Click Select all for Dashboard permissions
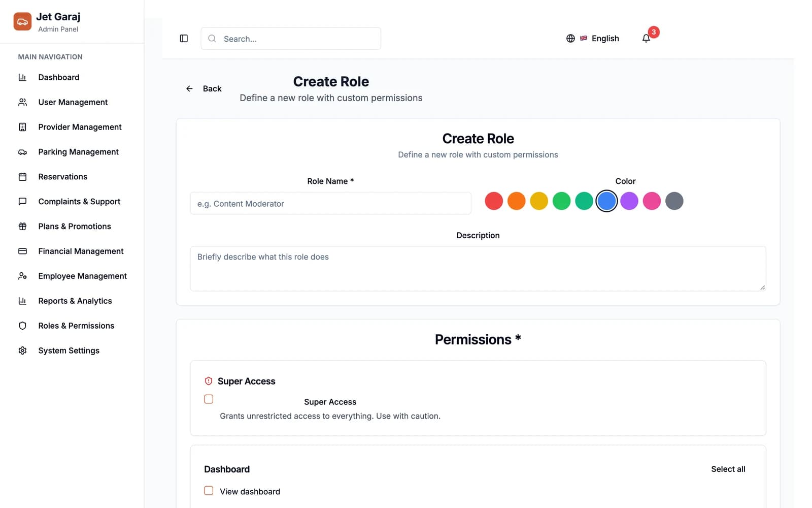The width and height of the screenshot is (812, 508). click(728, 469)
